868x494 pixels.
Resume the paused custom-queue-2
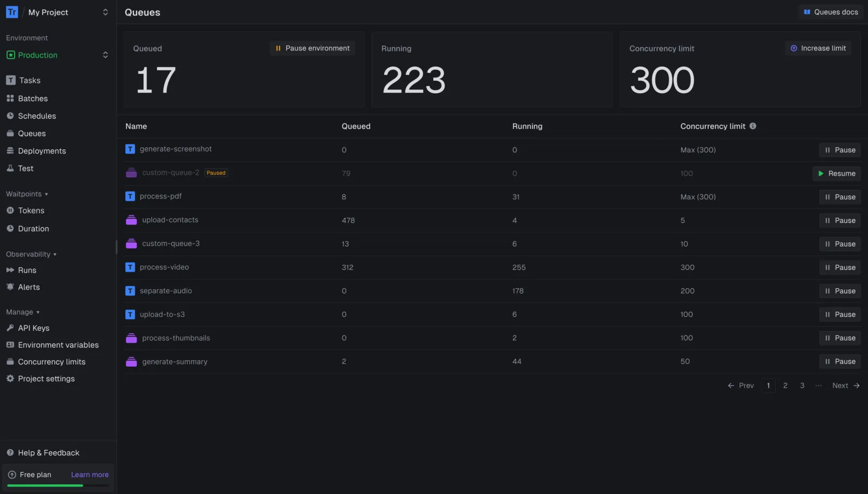tap(837, 174)
